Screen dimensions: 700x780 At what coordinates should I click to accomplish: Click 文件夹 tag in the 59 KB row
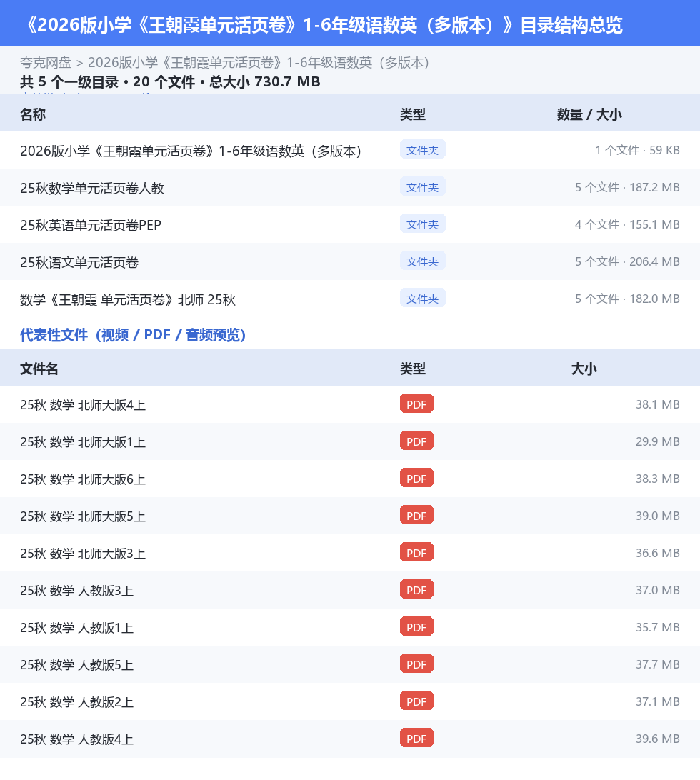click(422, 150)
